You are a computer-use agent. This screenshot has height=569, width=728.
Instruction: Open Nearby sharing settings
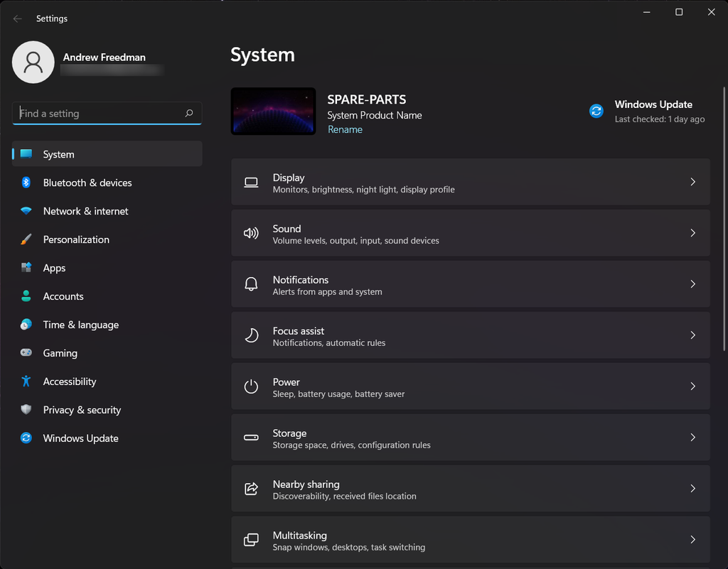[471, 489]
